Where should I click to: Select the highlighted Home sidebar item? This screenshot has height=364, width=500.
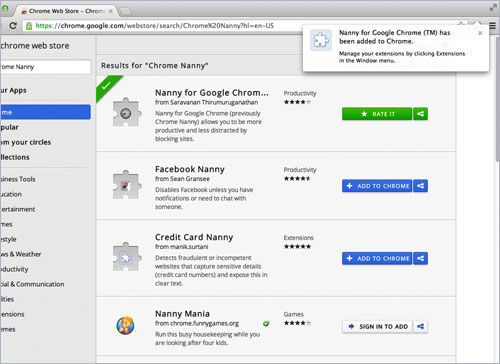click(45, 112)
